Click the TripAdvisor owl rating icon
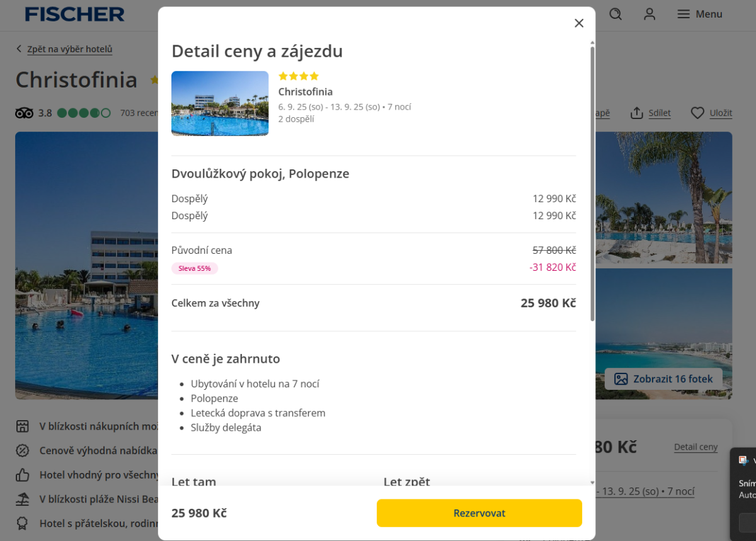This screenshot has height=541, width=756. click(x=24, y=113)
